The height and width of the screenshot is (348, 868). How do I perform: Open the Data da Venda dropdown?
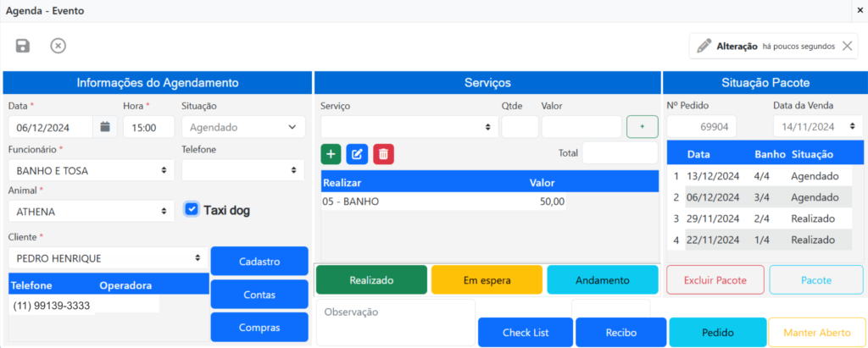817,127
